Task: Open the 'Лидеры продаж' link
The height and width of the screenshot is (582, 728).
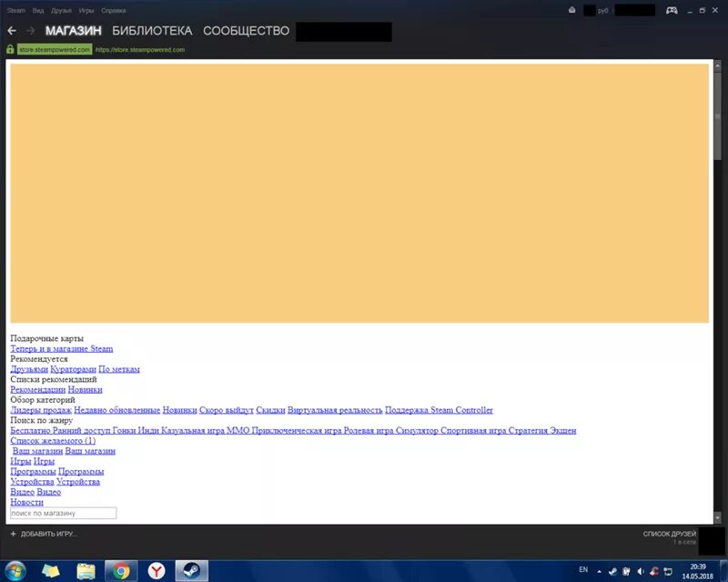Action: [41, 410]
